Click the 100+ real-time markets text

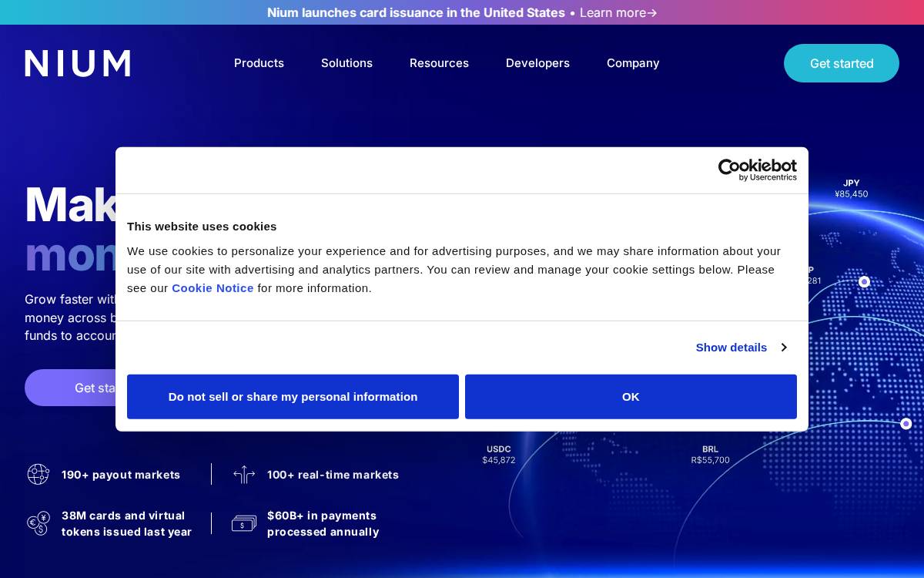pyautogui.click(x=333, y=475)
